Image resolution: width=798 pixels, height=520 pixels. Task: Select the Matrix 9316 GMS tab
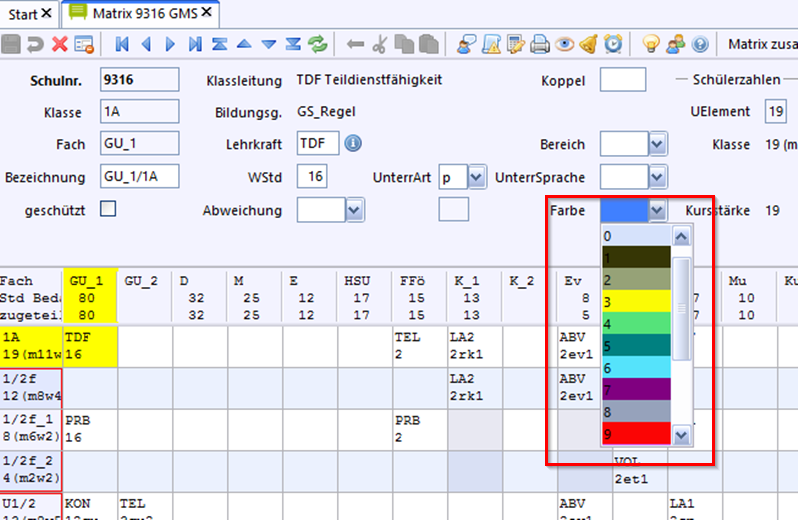[145, 14]
